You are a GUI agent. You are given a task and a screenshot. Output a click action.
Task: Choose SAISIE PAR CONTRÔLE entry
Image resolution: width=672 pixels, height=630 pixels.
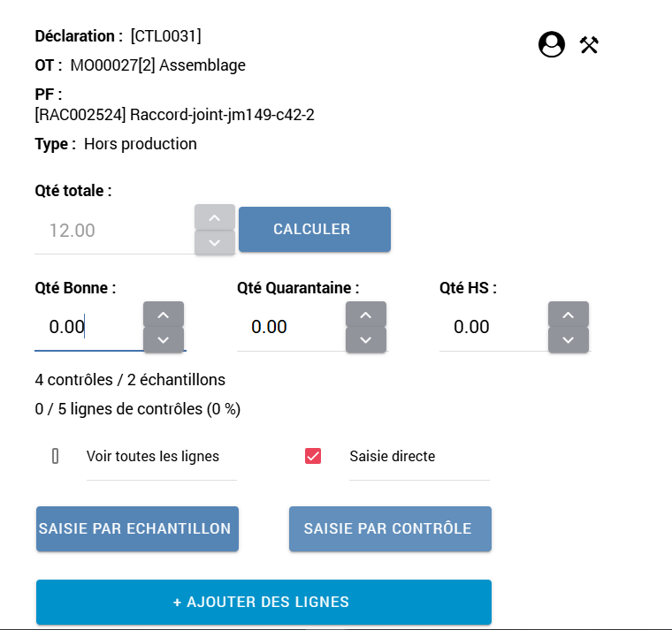(390, 528)
